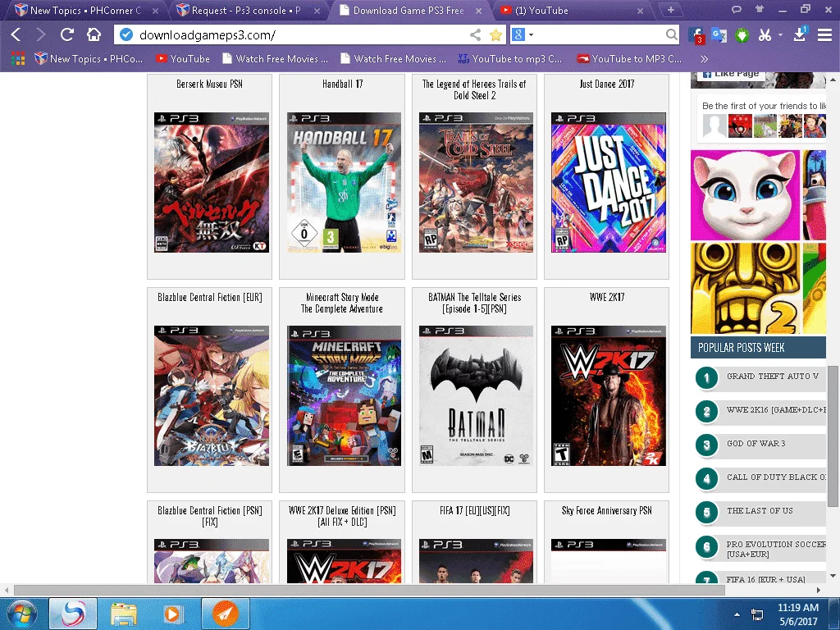This screenshot has width=840, height=630.
Task: Open first Watch Free Movies bookmark
Action: point(276,59)
